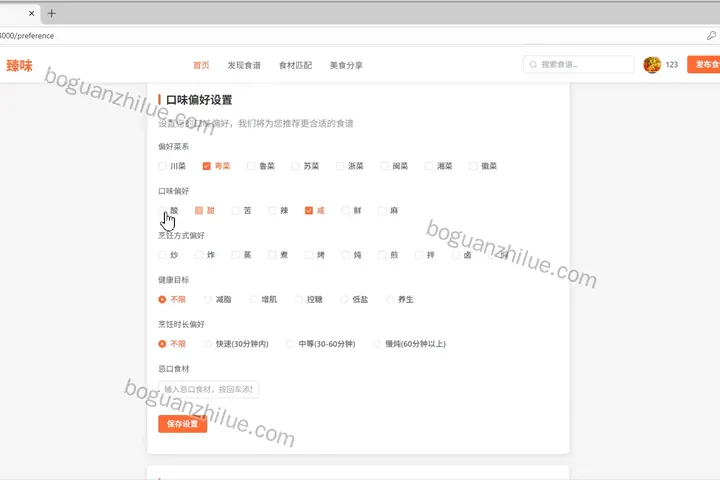The height and width of the screenshot is (480, 720).
Task: Click the browser address bar URL
Action: 27,36
